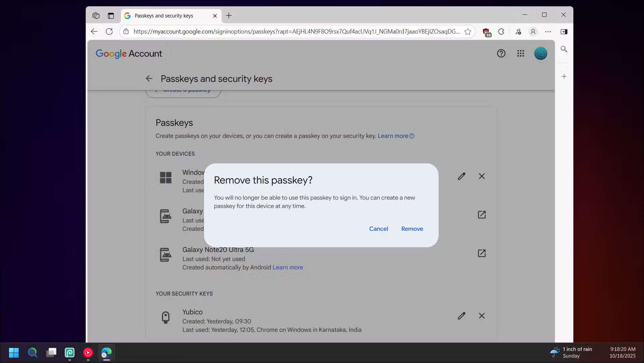The image size is (644, 363).
Task: Go back using the Passkeys page arrow
Action: [149, 79]
